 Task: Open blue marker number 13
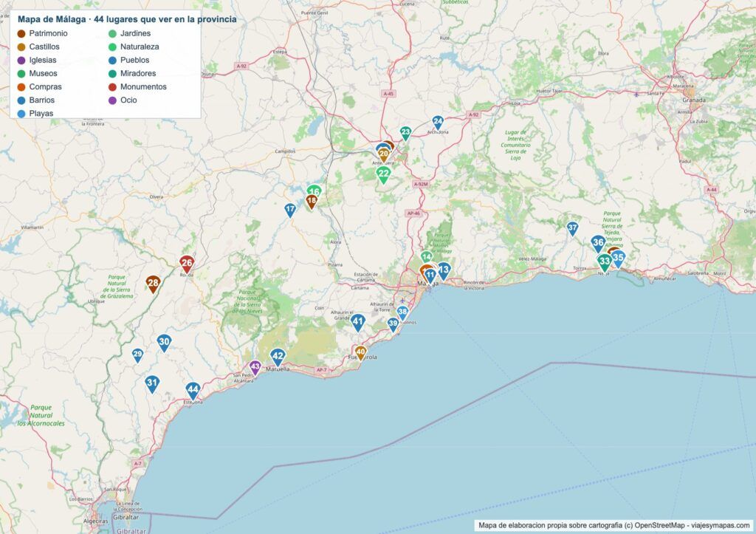click(444, 270)
